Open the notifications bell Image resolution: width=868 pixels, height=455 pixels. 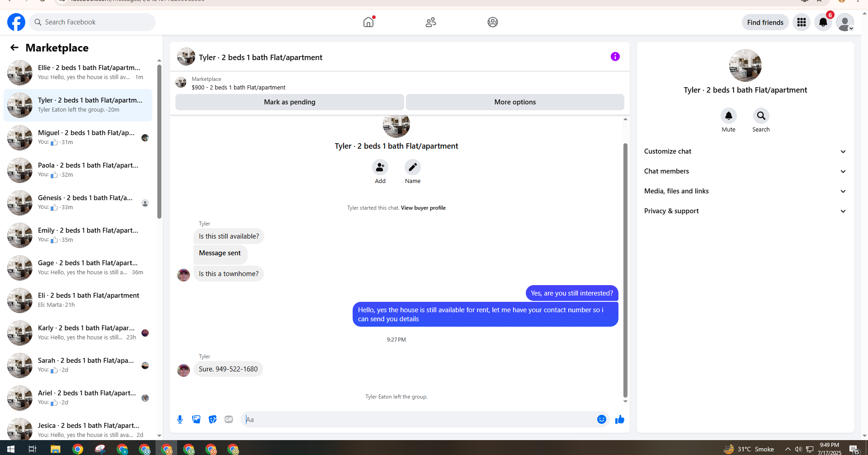tap(823, 22)
